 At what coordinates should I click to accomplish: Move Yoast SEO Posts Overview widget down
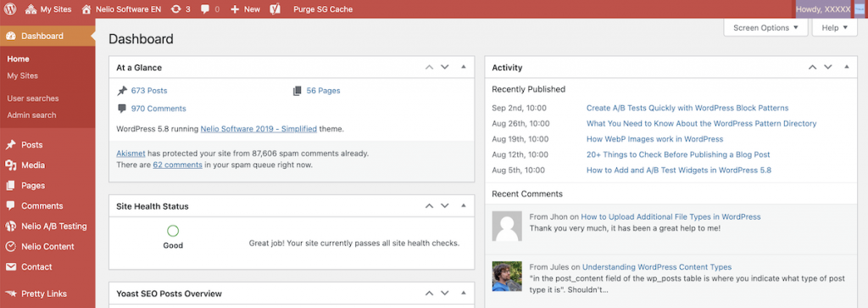coord(444,293)
